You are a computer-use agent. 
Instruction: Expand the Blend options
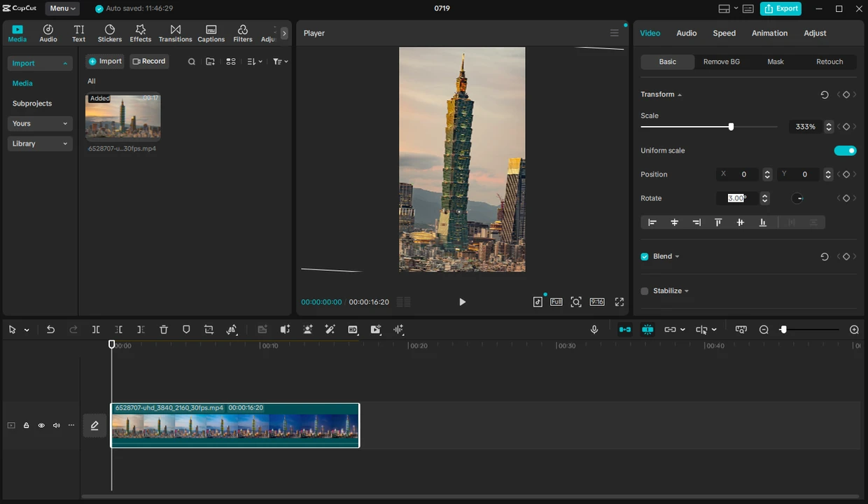click(676, 257)
